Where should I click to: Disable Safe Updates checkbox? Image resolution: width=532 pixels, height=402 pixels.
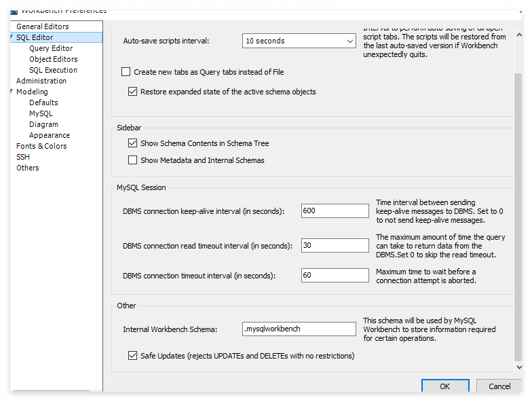133,356
